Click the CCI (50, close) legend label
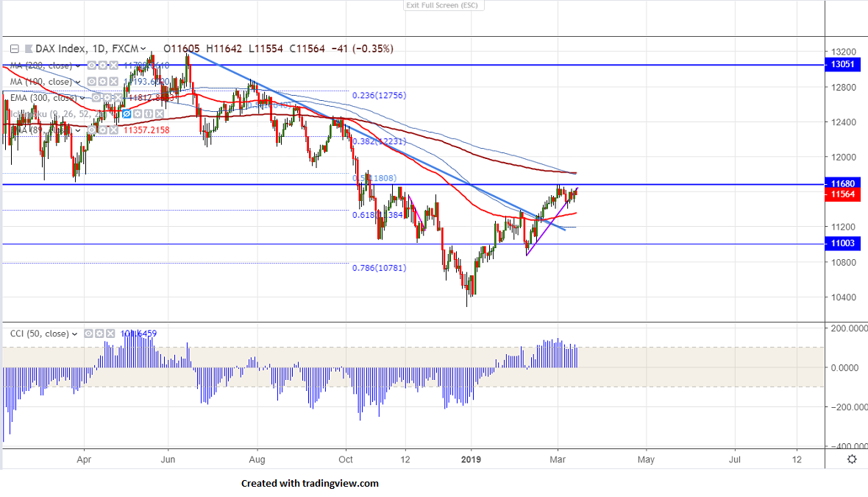 (39, 334)
